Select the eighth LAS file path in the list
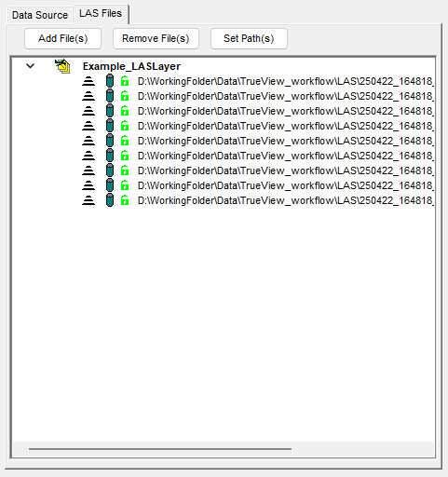448x477 pixels. click(x=286, y=185)
